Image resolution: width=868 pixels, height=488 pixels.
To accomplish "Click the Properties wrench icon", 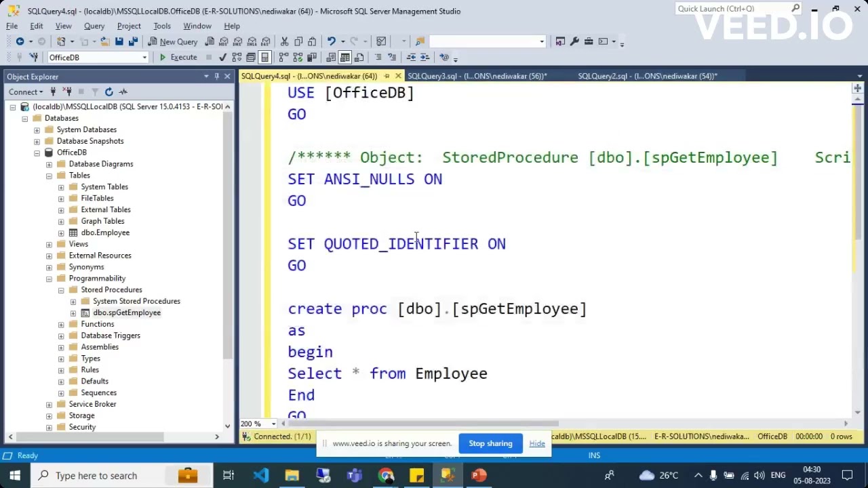I will [x=574, y=41].
